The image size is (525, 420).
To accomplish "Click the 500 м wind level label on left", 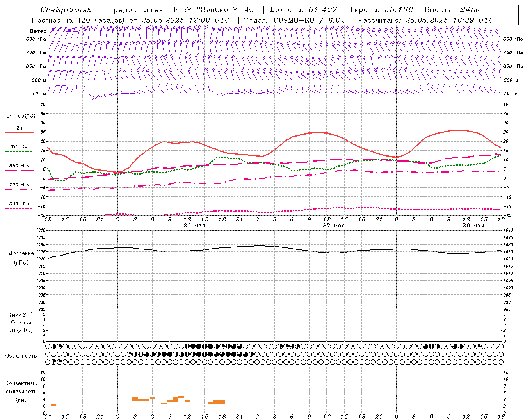I will point(39,80).
